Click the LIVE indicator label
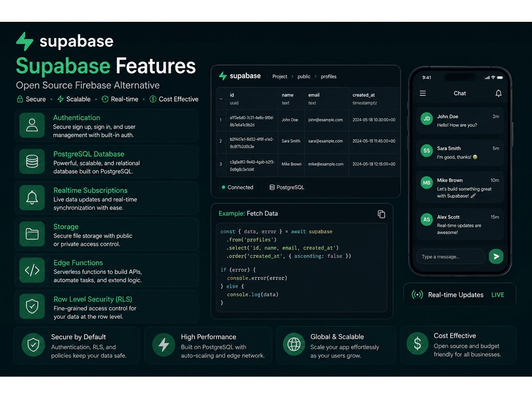Screen dimensions: 532x399 coord(497,295)
